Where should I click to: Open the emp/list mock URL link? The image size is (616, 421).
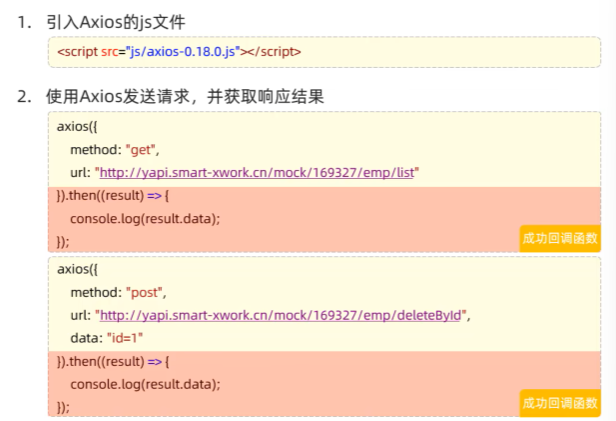click(x=257, y=172)
